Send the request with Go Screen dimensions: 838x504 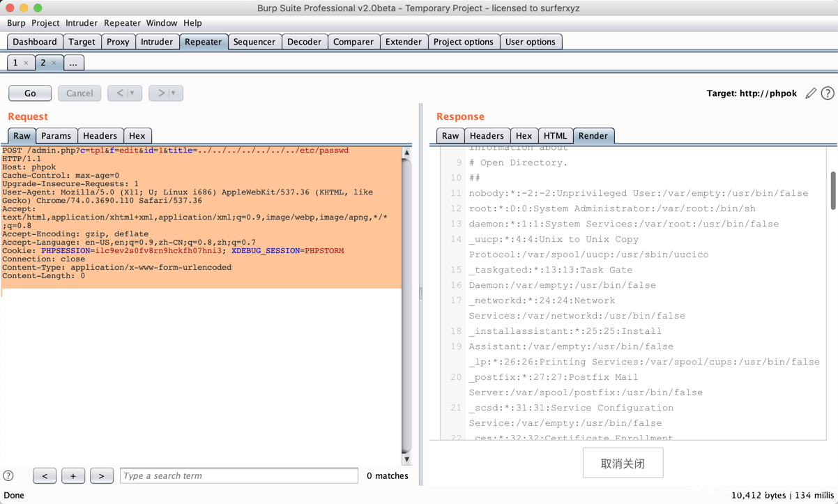(30, 93)
